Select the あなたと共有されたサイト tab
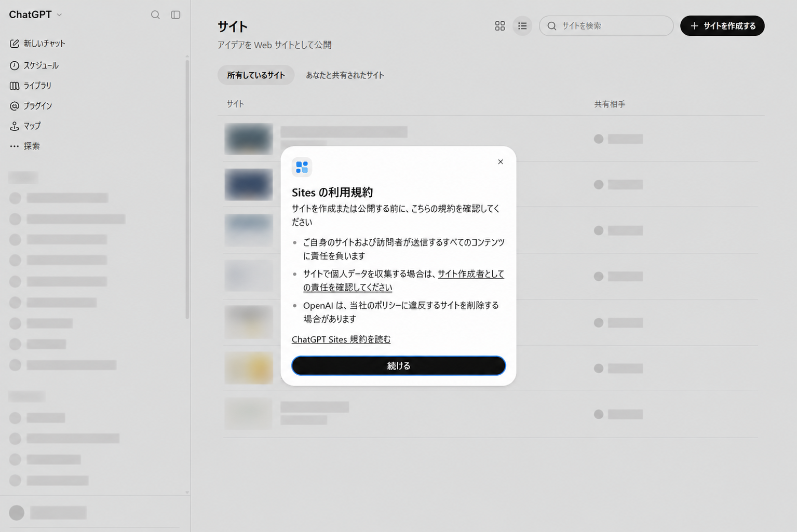The image size is (797, 532). (x=345, y=75)
